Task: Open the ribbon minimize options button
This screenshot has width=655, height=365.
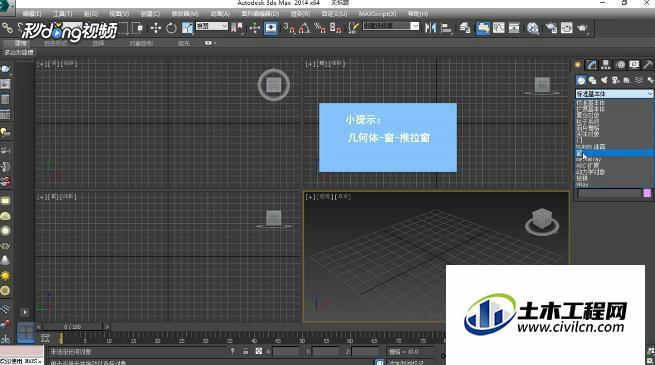Action: click(x=210, y=43)
